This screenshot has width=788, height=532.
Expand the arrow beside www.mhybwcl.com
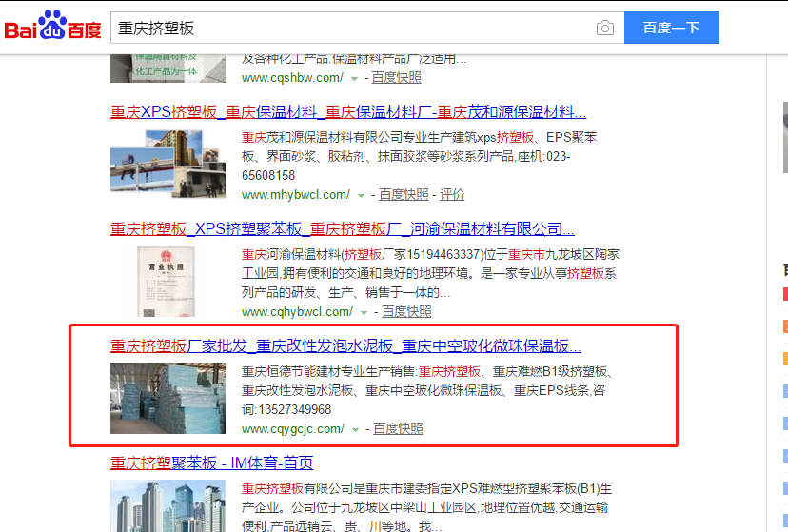(x=361, y=195)
